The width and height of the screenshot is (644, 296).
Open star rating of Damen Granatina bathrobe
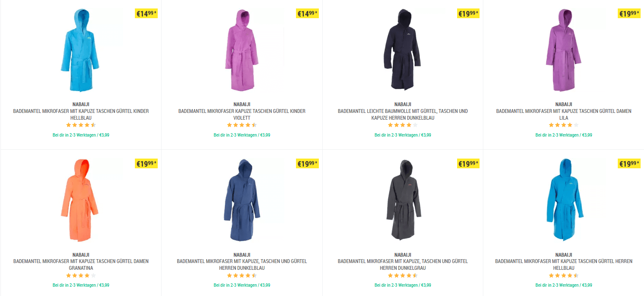tap(81, 275)
